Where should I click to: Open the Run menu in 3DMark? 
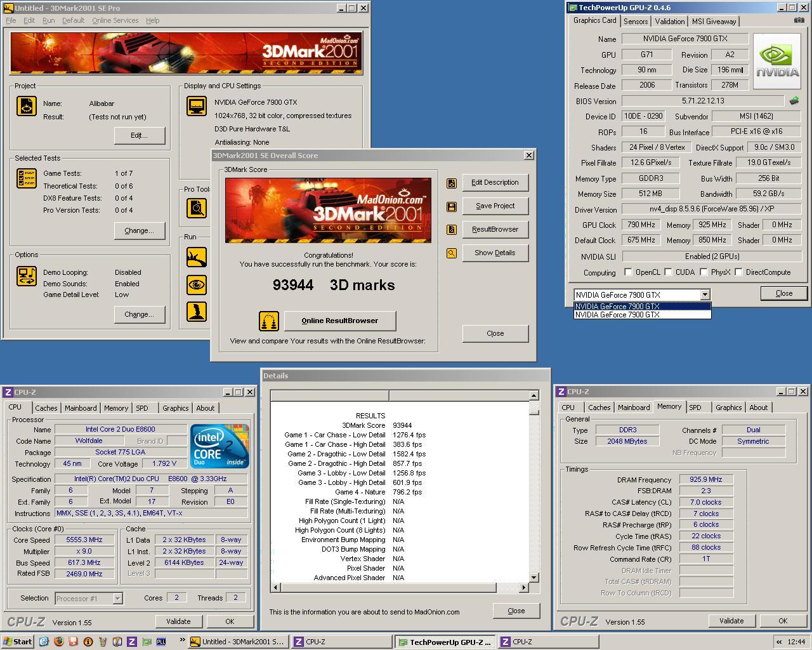pyautogui.click(x=48, y=20)
